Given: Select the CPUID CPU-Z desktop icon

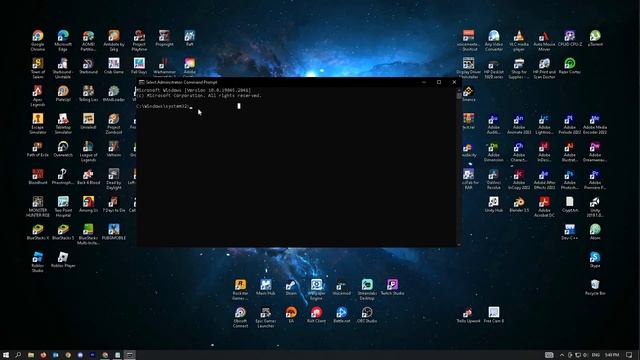Looking at the screenshot, I should (x=569, y=38).
